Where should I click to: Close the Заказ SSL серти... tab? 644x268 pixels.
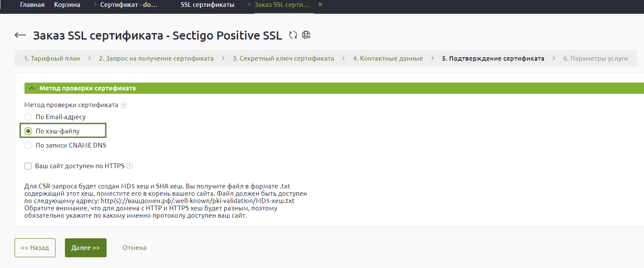point(320,5)
